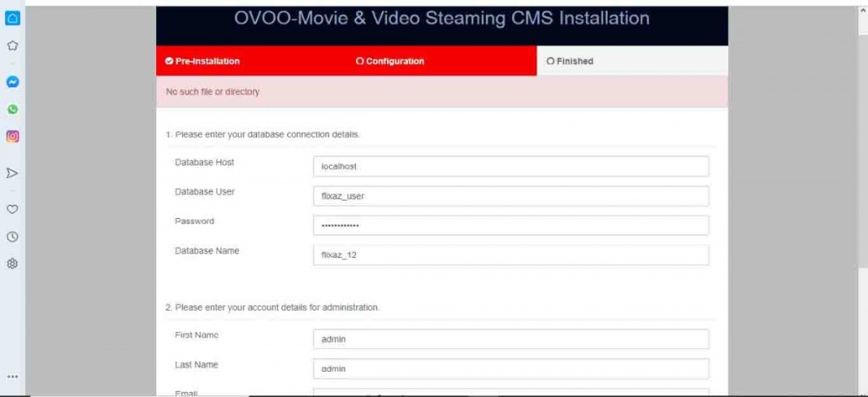This screenshot has width=868, height=397.
Task: Click the database connection details heading
Action: pyautogui.click(x=262, y=135)
